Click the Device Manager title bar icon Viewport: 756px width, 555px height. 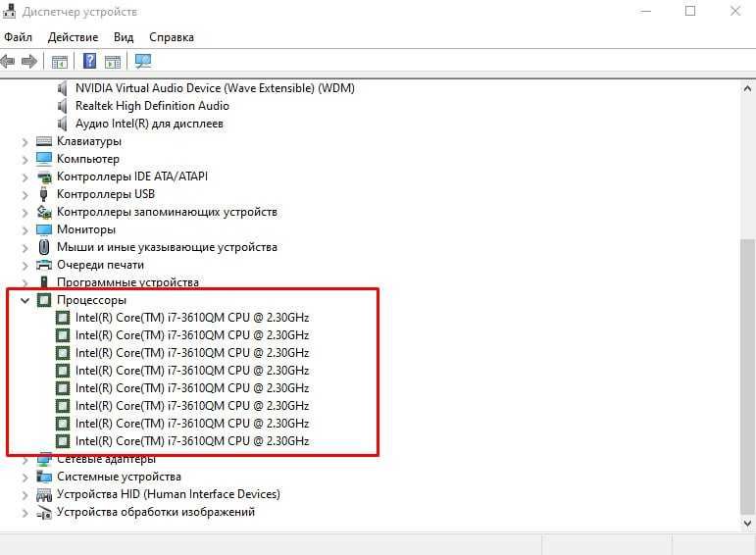point(9,11)
